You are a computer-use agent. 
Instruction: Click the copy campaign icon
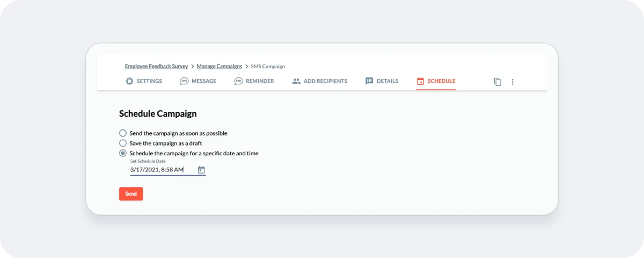click(x=497, y=82)
